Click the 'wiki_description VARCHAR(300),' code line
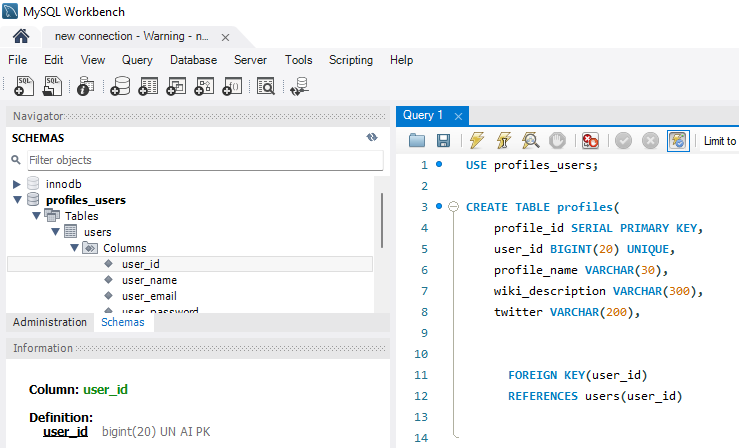The width and height of the screenshot is (739, 448). pos(599,291)
